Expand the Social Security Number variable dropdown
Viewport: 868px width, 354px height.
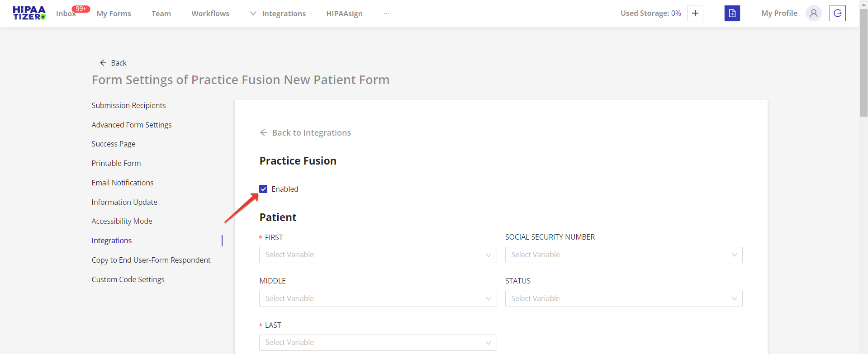point(623,255)
